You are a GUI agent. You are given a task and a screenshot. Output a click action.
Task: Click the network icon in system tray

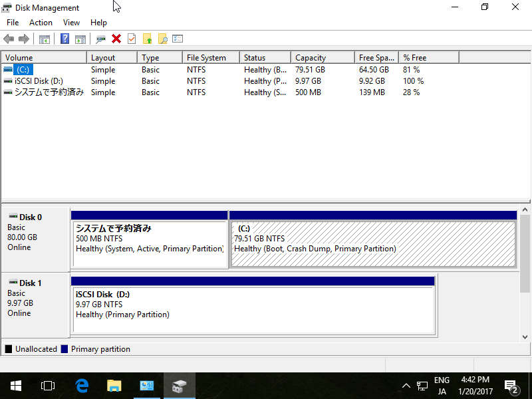pyautogui.click(x=422, y=386)
